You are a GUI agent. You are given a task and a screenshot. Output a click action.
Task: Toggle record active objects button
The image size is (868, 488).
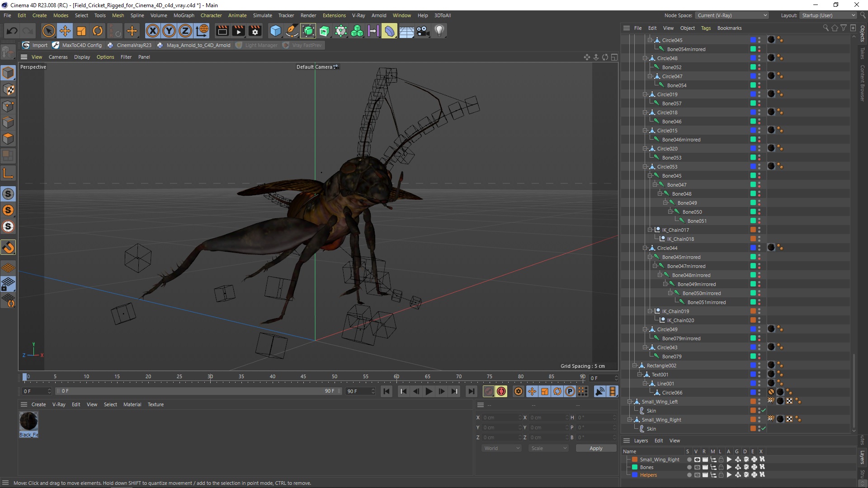[488, 391]
